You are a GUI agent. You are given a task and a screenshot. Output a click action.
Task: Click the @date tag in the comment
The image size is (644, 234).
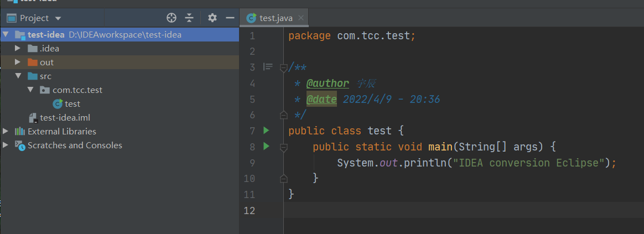click(x=321, y=100)
